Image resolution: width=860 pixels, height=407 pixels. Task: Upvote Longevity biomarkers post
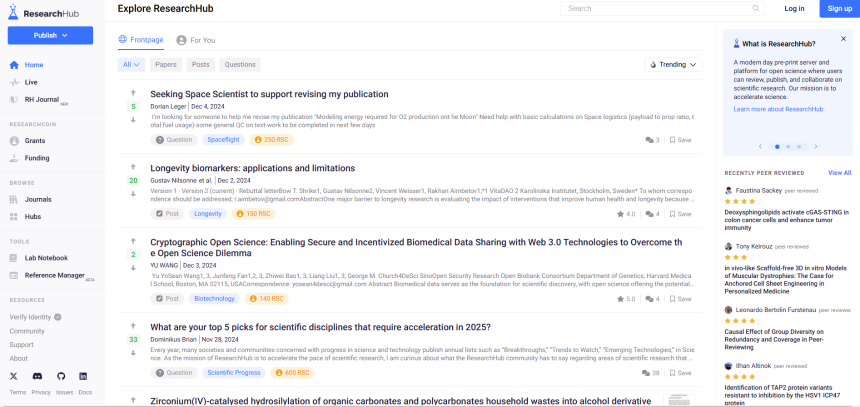(x=133, y=167)
